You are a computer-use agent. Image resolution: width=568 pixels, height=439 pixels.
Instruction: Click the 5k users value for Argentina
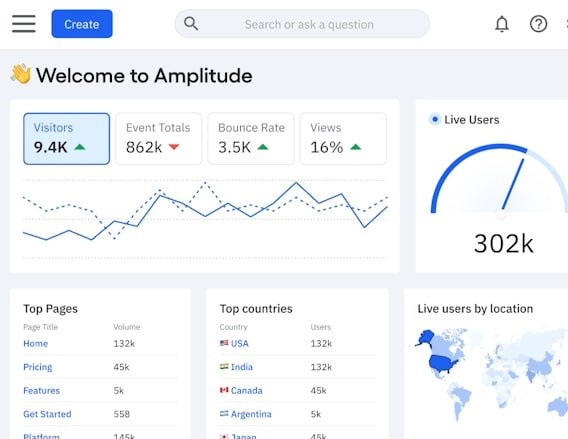tap(316, 414)
